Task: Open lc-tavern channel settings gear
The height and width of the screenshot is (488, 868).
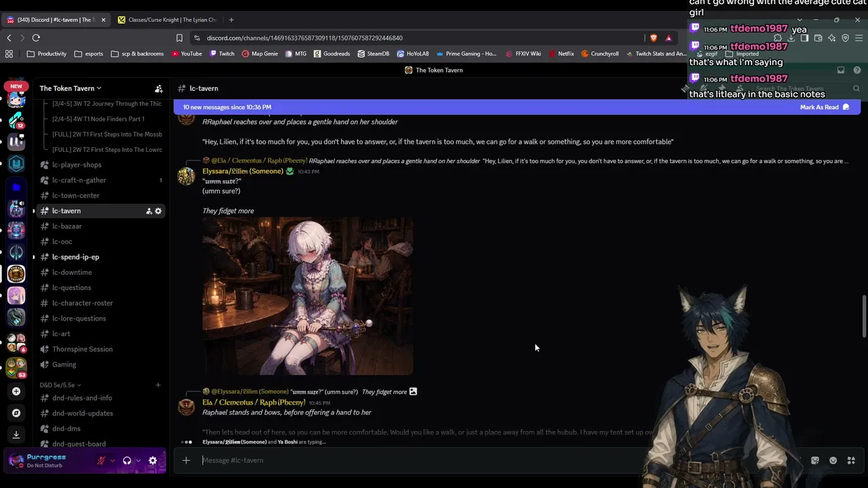Action: pos(158,211)
